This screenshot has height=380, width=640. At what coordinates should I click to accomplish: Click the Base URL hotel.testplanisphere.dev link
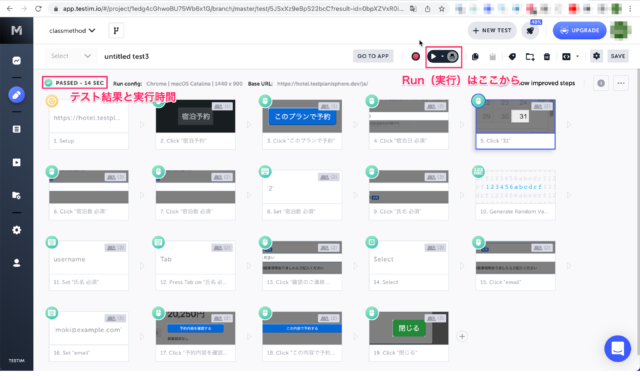click(x=322, y=84)
